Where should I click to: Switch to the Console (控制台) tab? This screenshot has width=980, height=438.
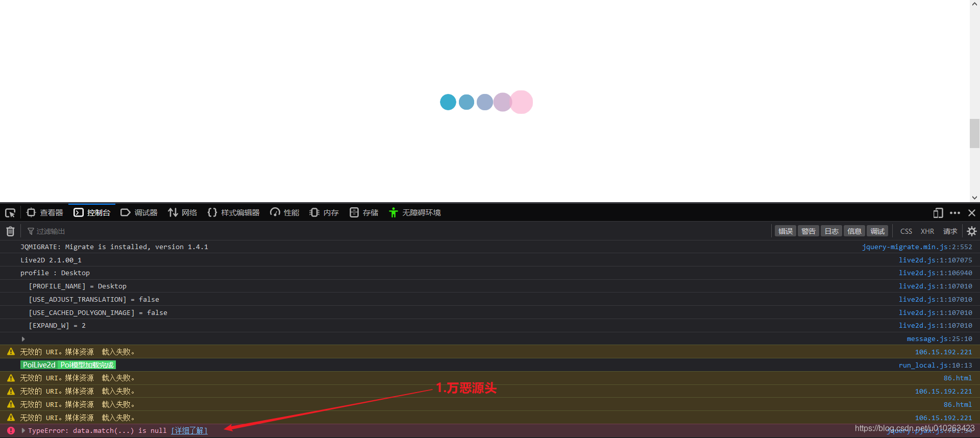(x=92, y=212)
